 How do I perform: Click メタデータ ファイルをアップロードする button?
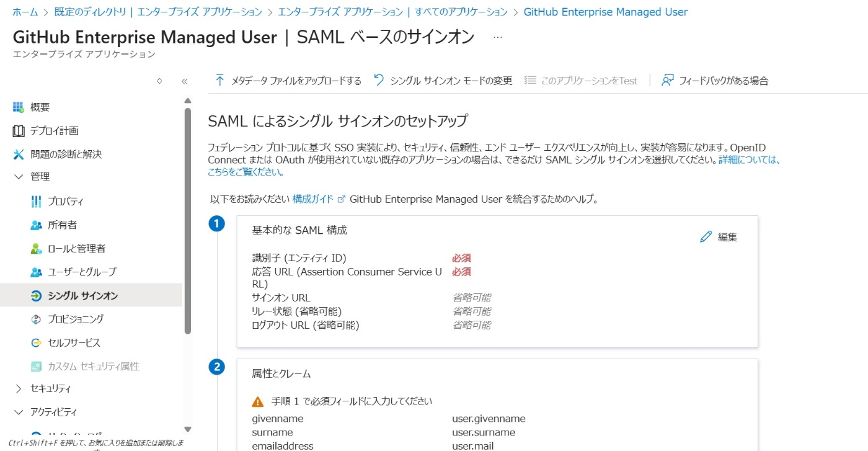288,81
